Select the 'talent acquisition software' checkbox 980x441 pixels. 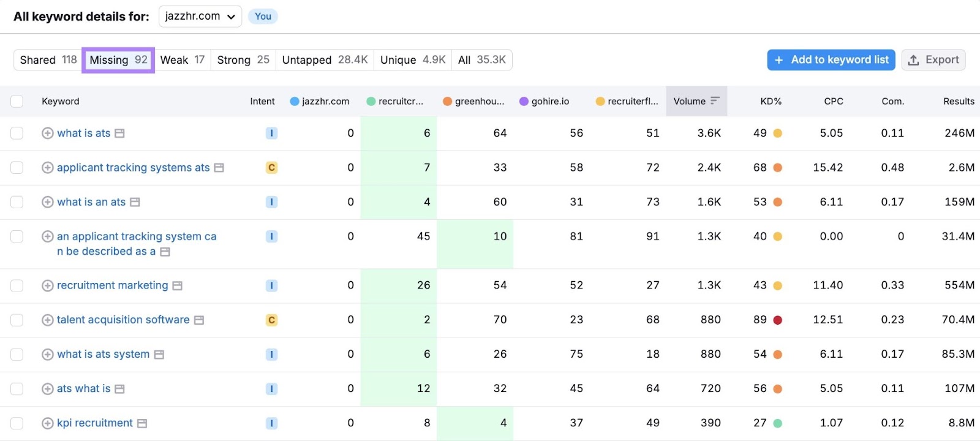(17, 320)
